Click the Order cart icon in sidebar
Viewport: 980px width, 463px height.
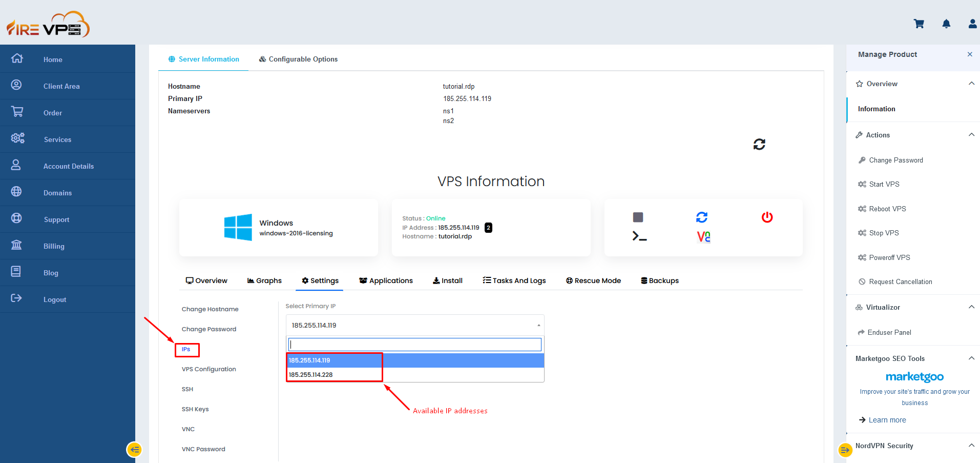point(17,112)
